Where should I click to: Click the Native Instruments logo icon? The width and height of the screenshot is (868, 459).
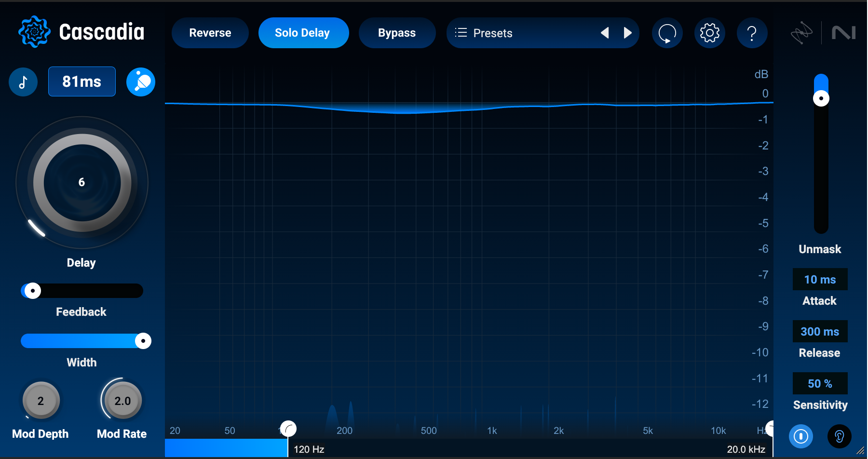point(844,33)
